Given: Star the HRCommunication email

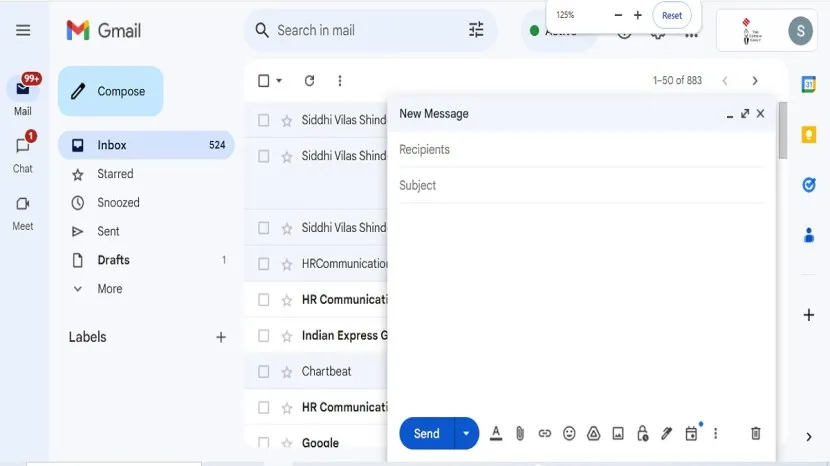Looking at the screenshot, I should pos(287,264).
